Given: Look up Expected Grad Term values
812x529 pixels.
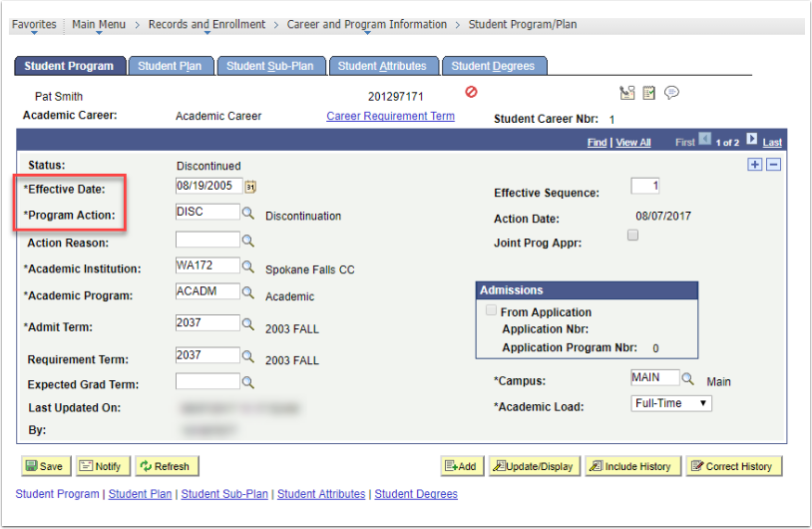Looking at the screenshot, I should pos(248,382).
